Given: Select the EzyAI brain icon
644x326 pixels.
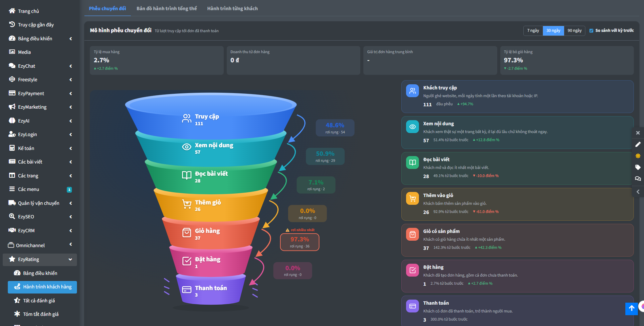Looking at the screenshot, I should [x=12, y=121].
